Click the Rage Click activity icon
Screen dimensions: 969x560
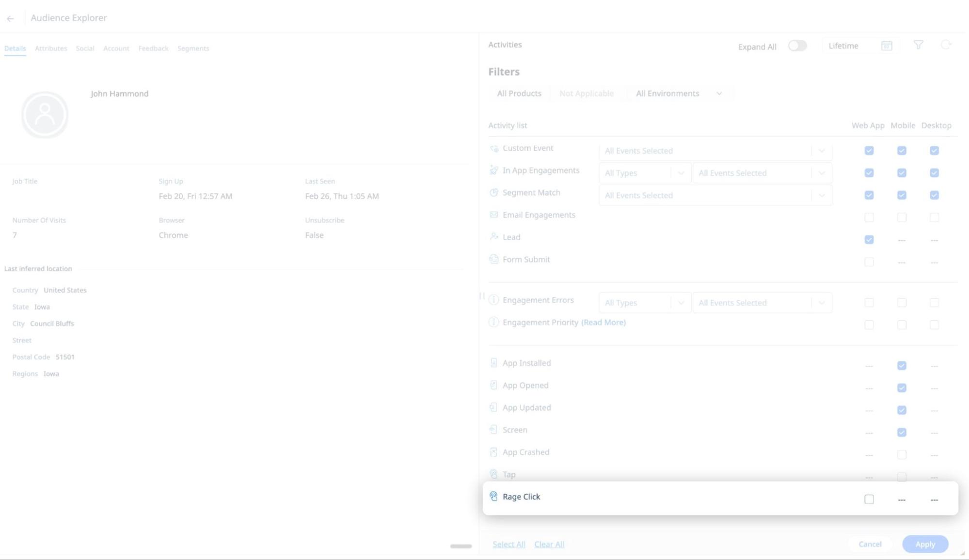[493, 496]
